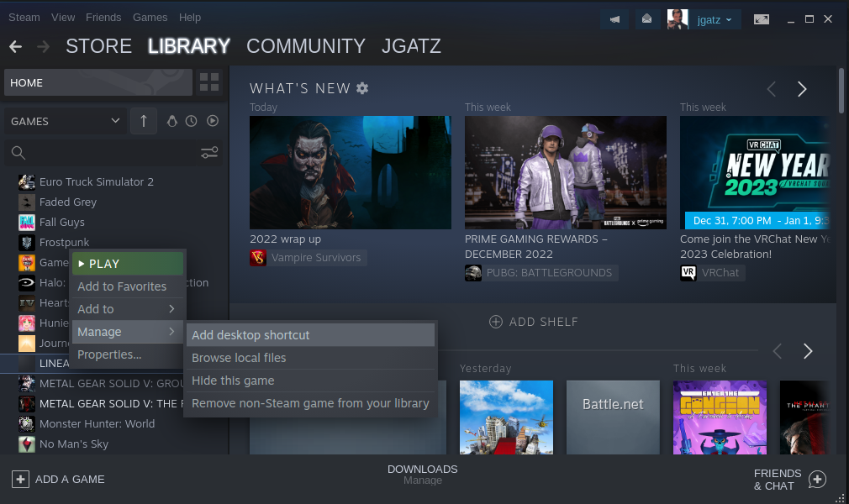Go to the STORE tab
Viewport: 849px width, 504px height.
pos(99,46)
